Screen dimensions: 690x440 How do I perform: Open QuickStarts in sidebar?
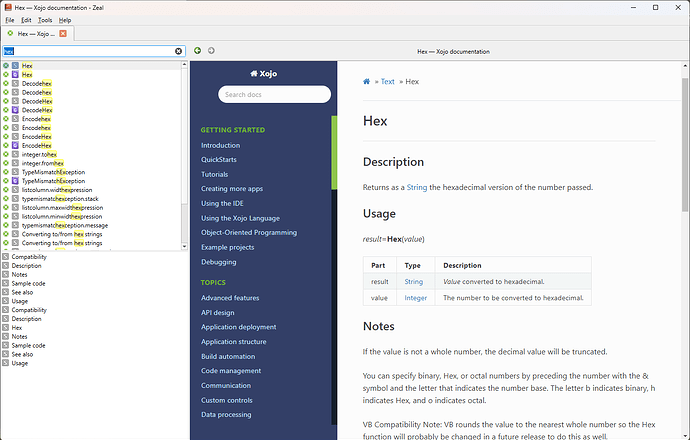tap(219, 160)
